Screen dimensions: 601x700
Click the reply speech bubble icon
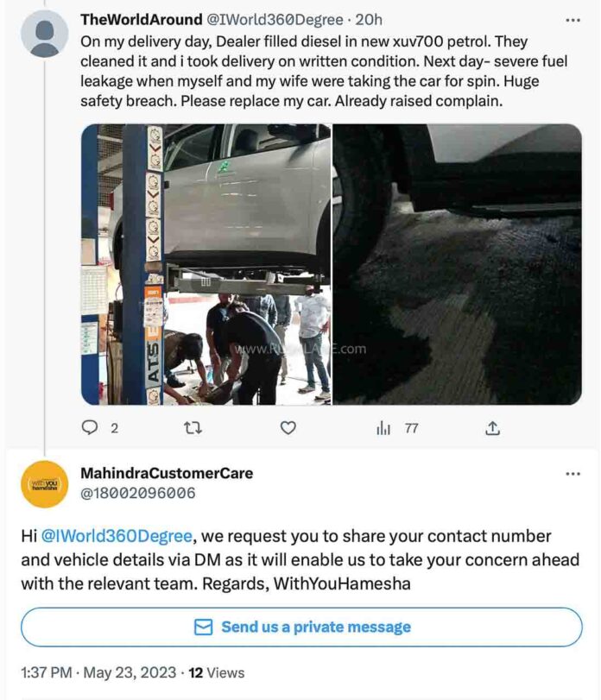[x=90, y=427]
